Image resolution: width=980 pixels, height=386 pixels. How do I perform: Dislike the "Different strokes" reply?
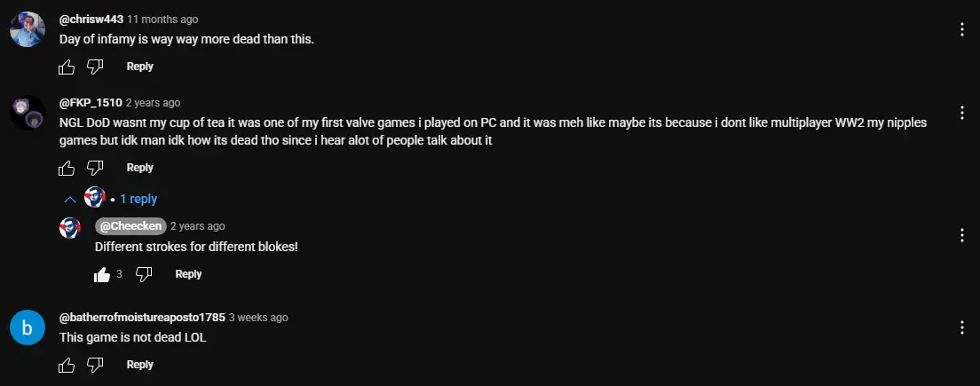pyautogui.click(x=144, y=274)
